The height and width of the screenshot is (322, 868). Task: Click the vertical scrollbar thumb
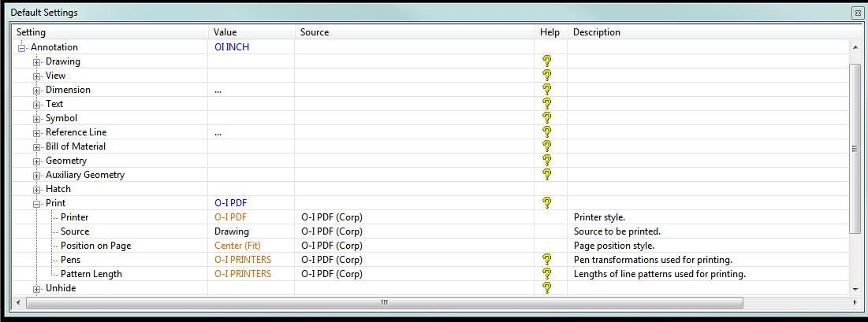[x=856, y=148]
